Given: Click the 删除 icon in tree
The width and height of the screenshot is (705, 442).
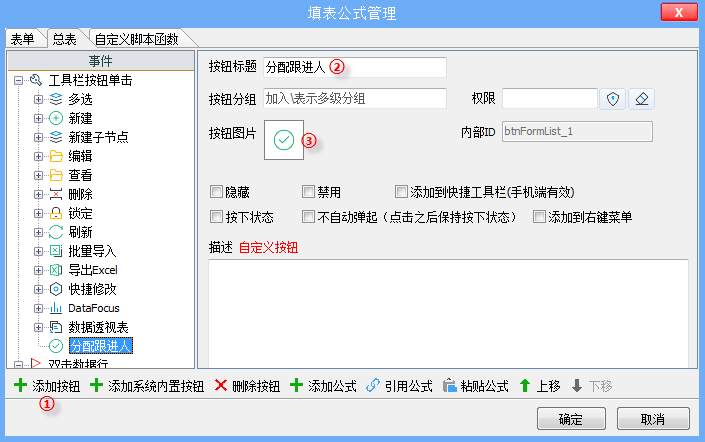Looking at the screenshot, I should pos(56,194).
